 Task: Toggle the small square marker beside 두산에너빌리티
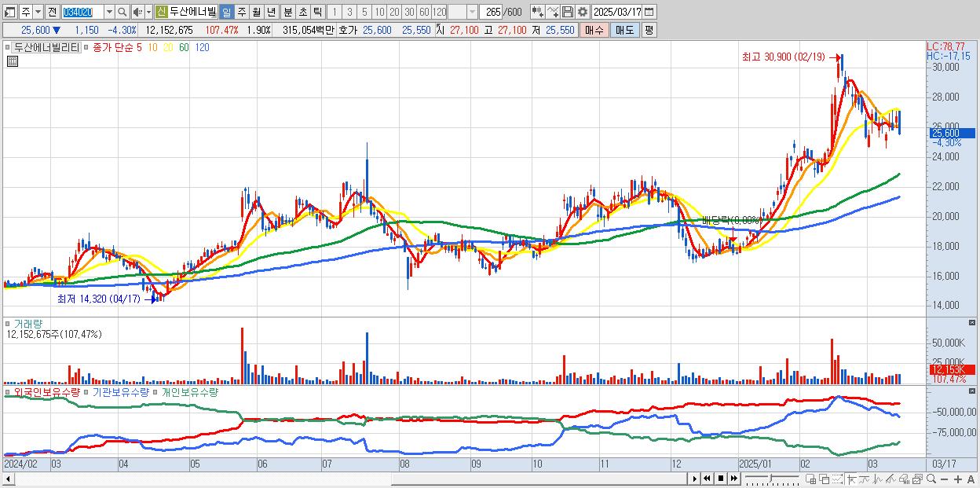pos(8,47)
